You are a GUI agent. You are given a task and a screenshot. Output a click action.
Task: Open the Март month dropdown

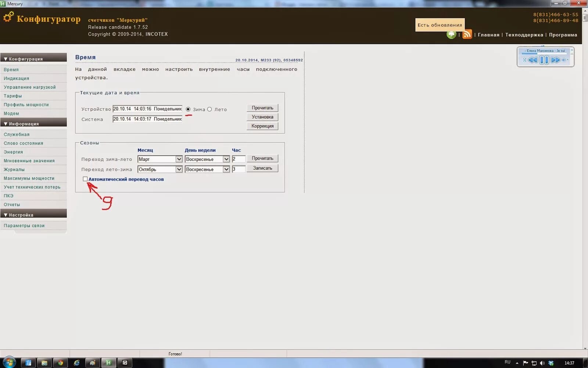click(160, 159)
